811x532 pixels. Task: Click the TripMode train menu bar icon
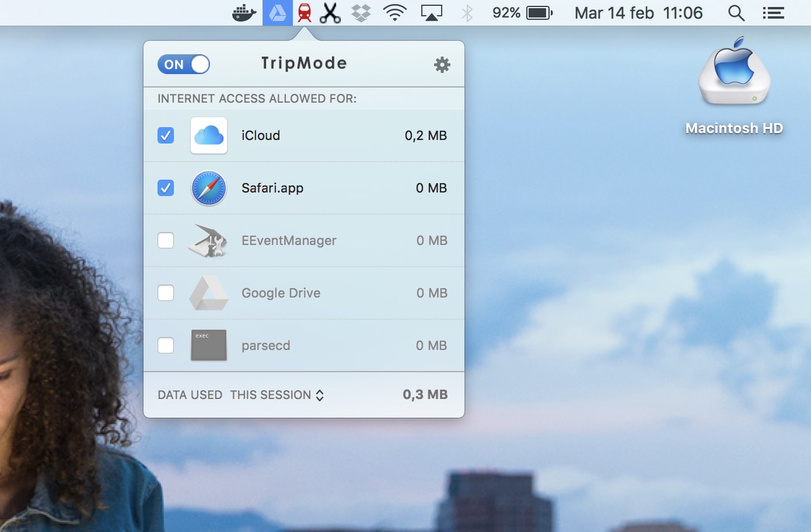305,13
